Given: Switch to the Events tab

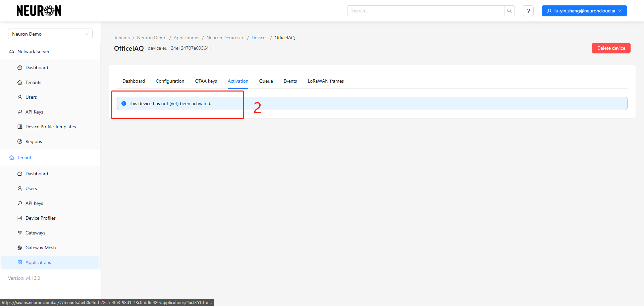Looking at the screenshot, I should coord(290,81).
